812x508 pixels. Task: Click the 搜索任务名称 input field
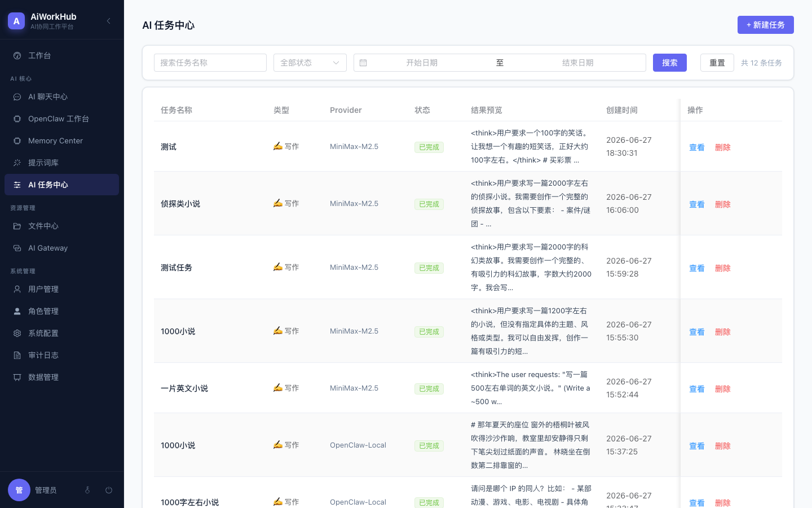(210, 63)
